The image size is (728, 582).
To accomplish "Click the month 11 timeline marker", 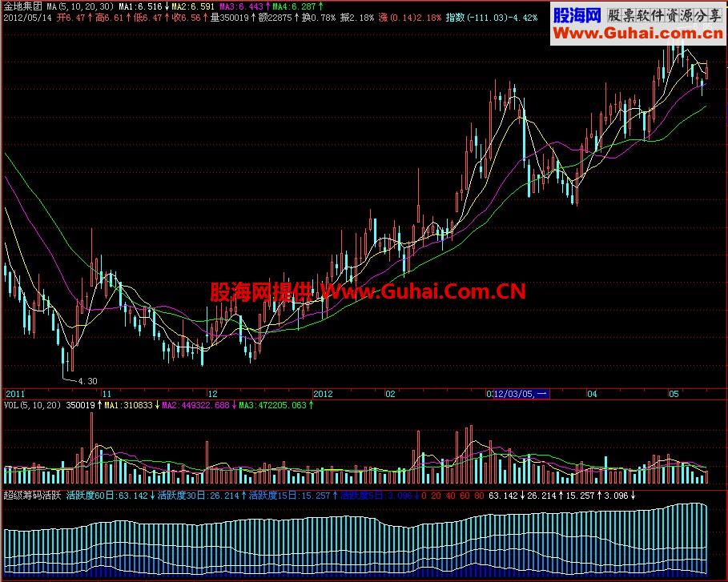I will pyautogui.click(x=107, y=394).
